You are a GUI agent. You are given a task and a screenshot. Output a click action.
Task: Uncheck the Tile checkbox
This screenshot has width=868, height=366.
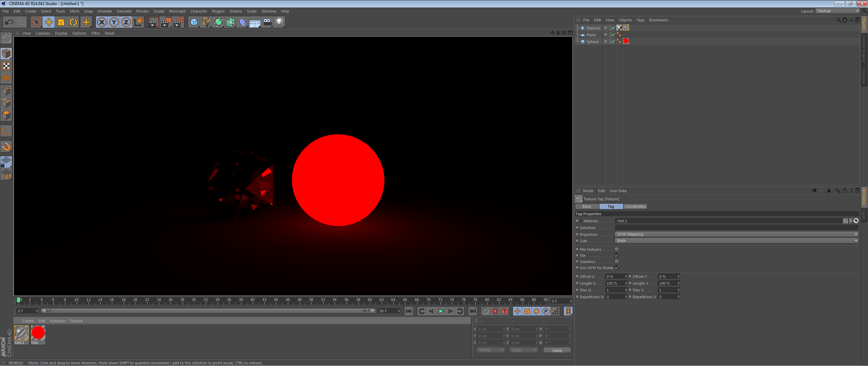[617, 255]
